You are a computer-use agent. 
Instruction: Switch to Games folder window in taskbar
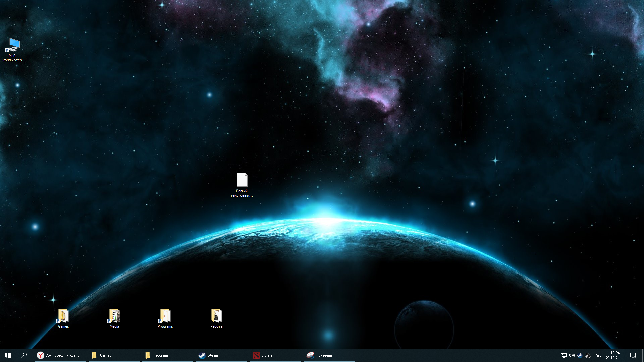point(114,355)
